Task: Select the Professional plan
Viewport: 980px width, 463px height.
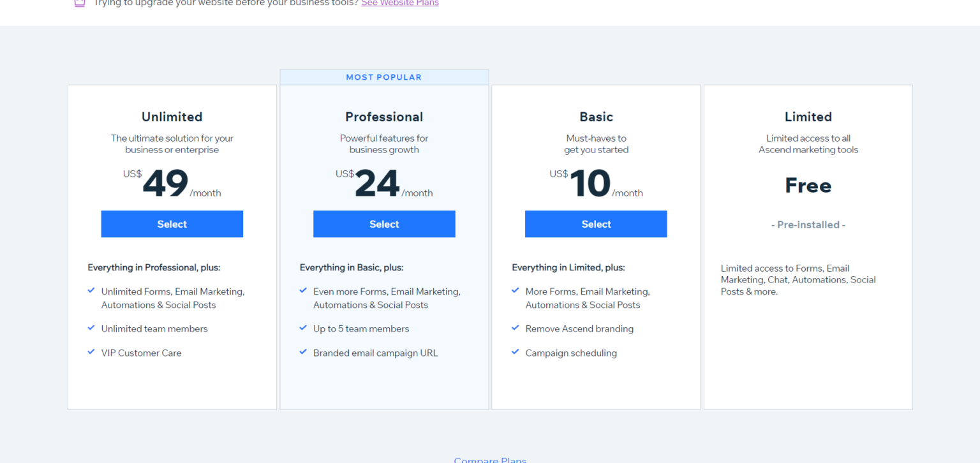Action: click(384, 224)
